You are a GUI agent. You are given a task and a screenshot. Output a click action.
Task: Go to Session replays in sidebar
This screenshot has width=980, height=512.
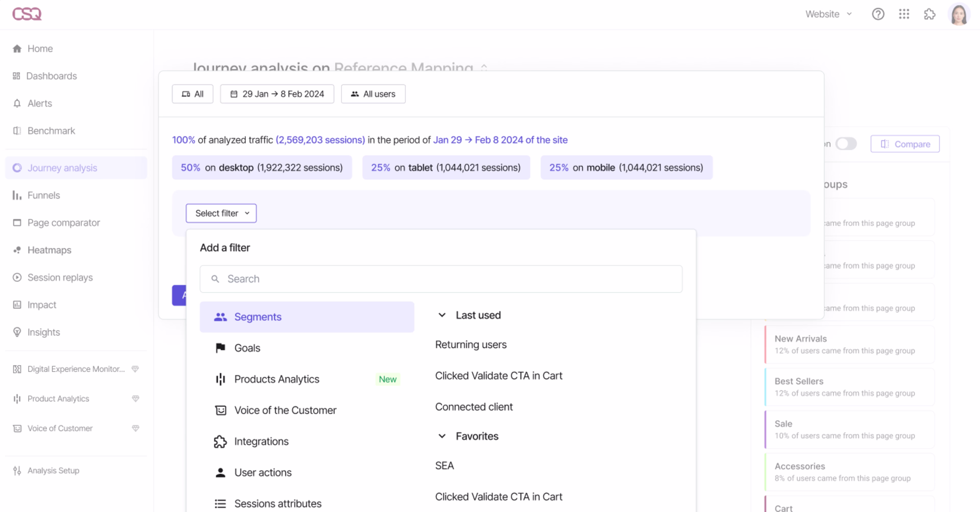(x=60, y=277)
